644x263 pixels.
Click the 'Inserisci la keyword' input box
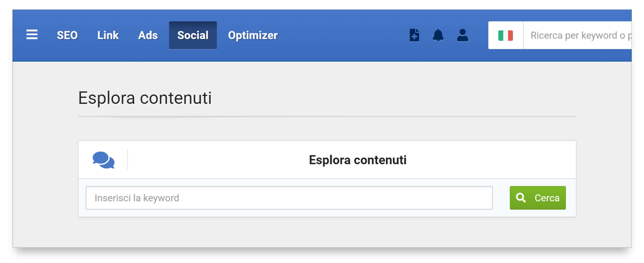289,198
